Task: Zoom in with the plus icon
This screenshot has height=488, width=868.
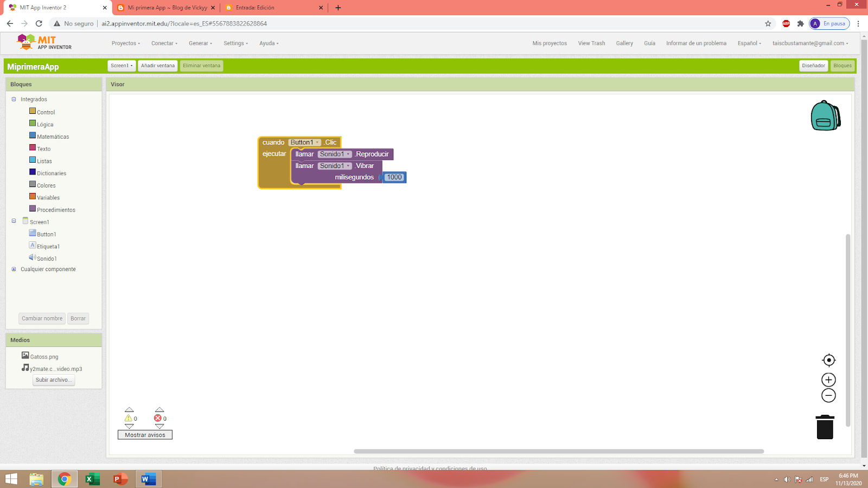Action: click(x=828, y=380)
